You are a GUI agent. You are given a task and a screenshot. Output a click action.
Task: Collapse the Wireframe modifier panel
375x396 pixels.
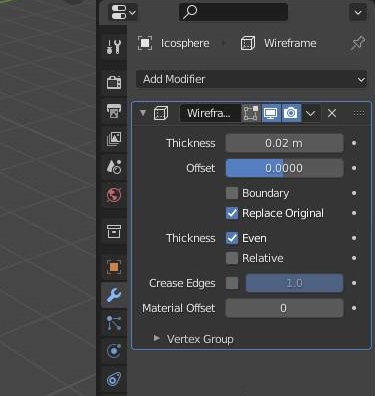[143, 113]
